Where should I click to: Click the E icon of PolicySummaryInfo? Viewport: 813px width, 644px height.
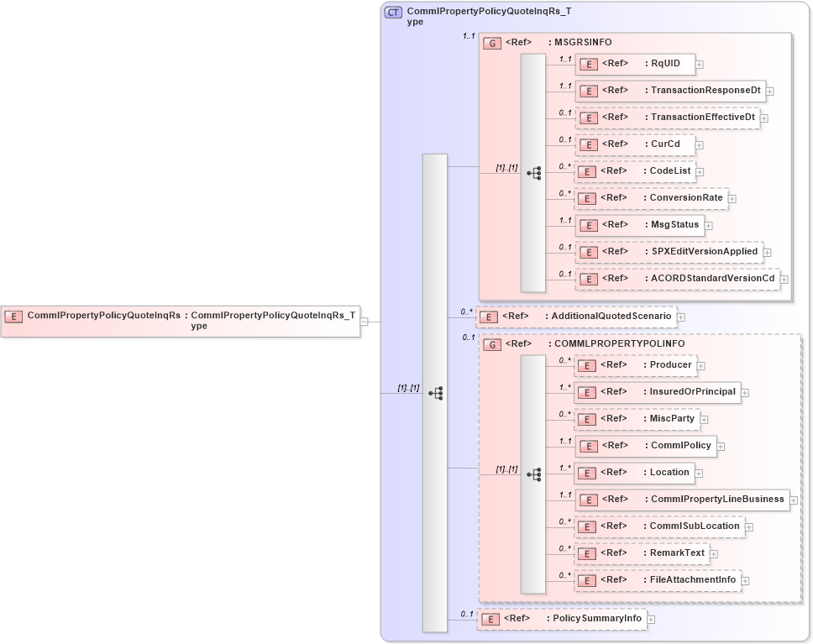[x=490, y=618]
